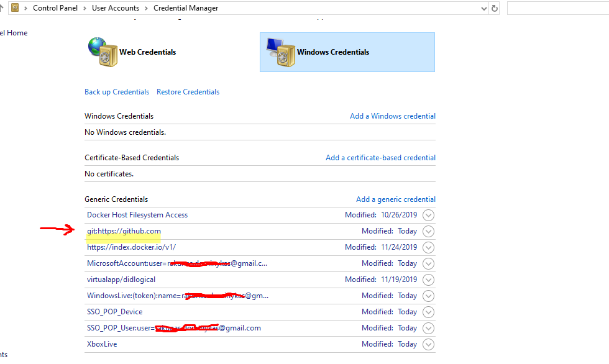Click Add a Windows credential link
Screen dimensions: 609x364
click(393, 116)
